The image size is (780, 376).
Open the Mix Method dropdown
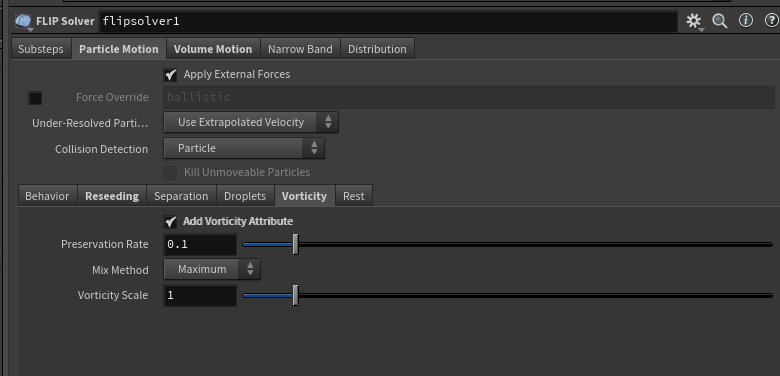[x=212, y=269]
